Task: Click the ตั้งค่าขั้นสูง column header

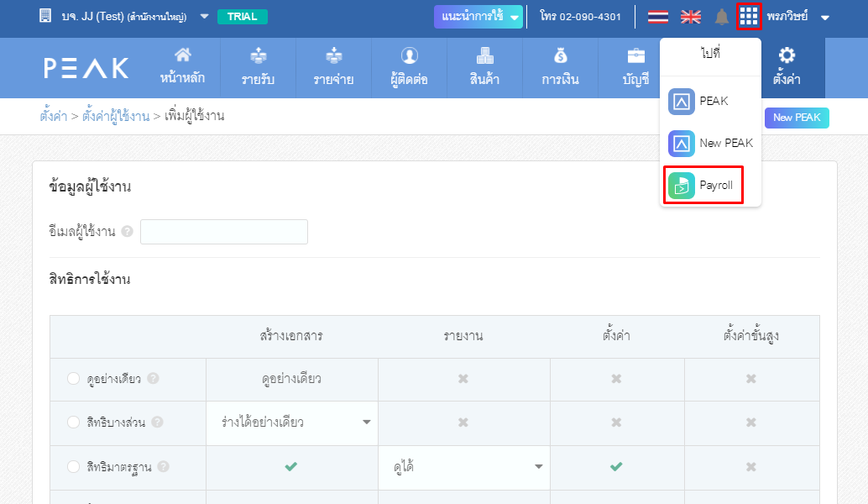Action: click(751, 336)
